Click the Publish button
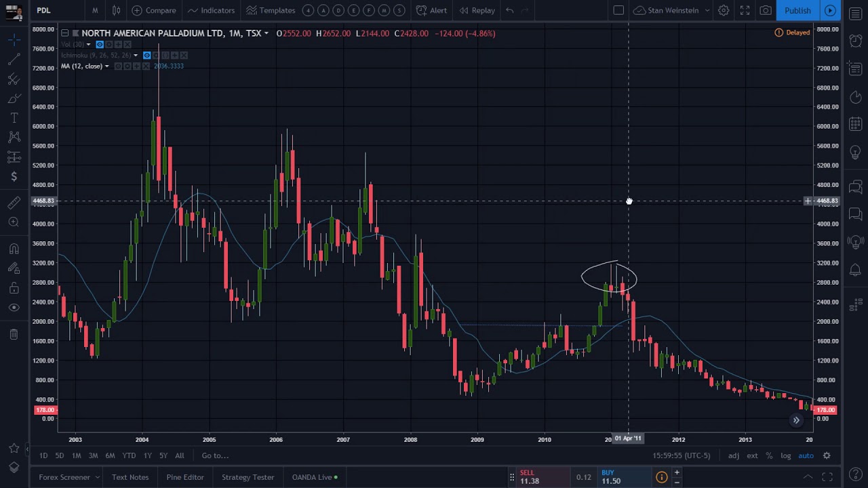This screenshot has width=868, height=488. tap(797, 10)
